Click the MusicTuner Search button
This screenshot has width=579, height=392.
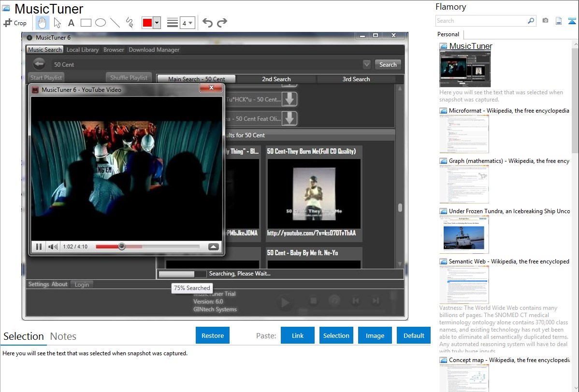pyautogui.click(x=388, y=64)
